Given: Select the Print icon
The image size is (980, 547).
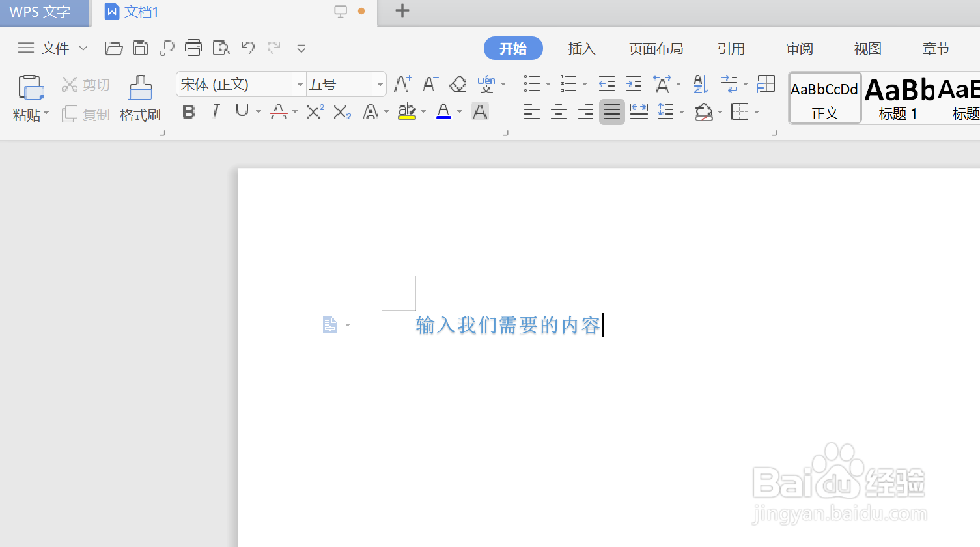Looking at the screenshot, I should click(193, 48).
